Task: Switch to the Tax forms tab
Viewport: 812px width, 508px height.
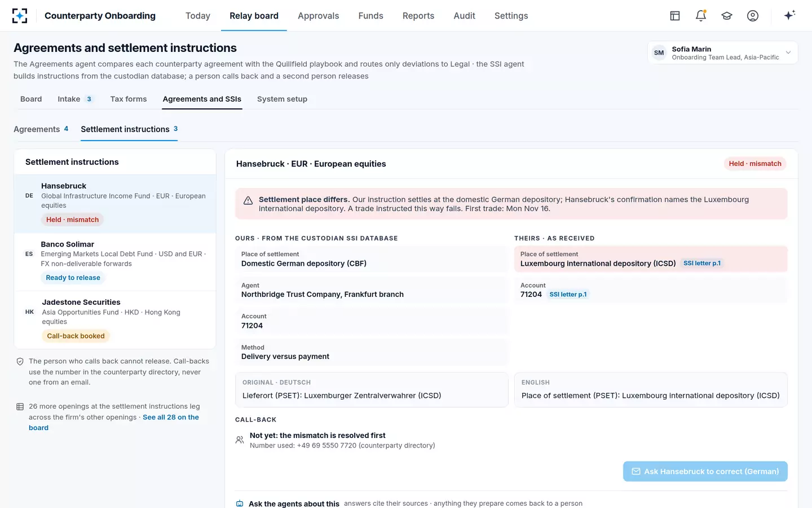Action: click(x=129, y=99)
